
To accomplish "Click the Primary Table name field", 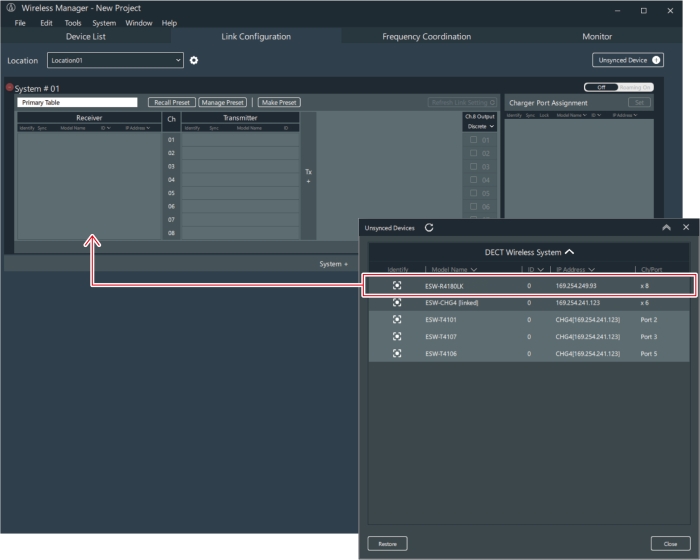I will click(x=77, y=102).
